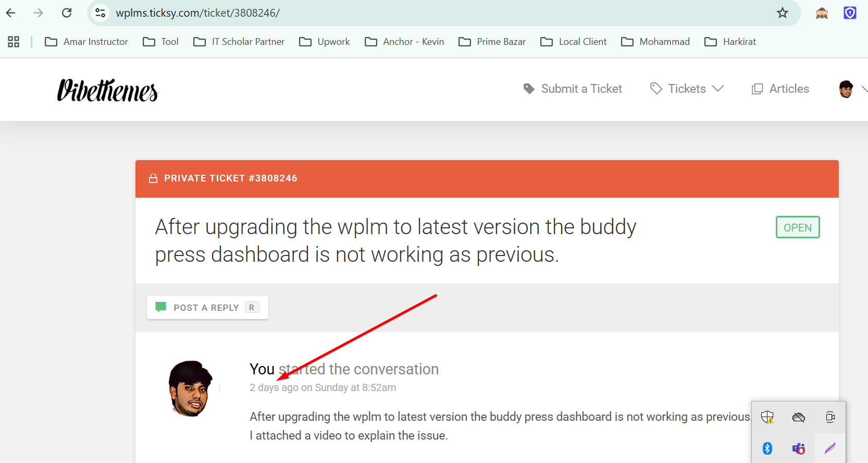This screenshot has height=463, width=868.
Task: Open site information icon in address bar
Action: click(x=101, y=13)
